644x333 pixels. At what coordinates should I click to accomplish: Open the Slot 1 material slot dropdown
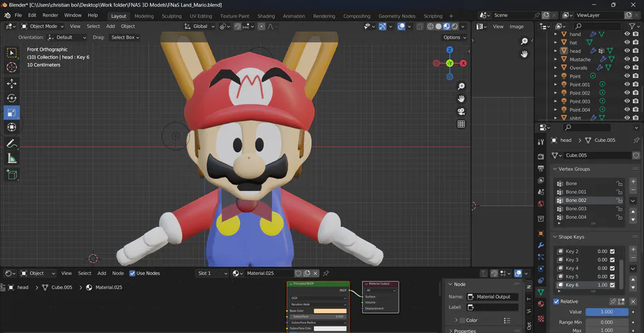(212, 273)
